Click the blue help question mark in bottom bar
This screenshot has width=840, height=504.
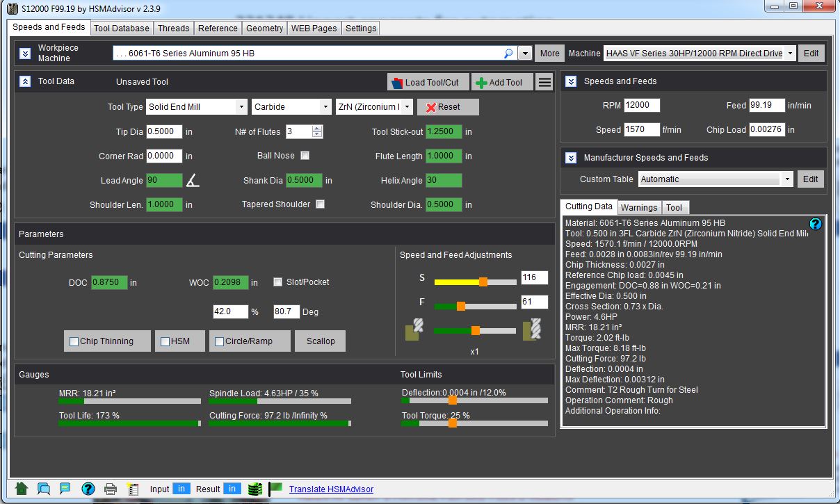pos(88,489)
